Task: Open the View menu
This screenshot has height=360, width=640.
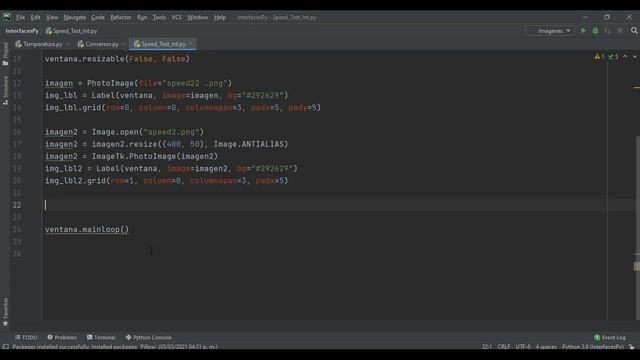Action: pos(52,18)
